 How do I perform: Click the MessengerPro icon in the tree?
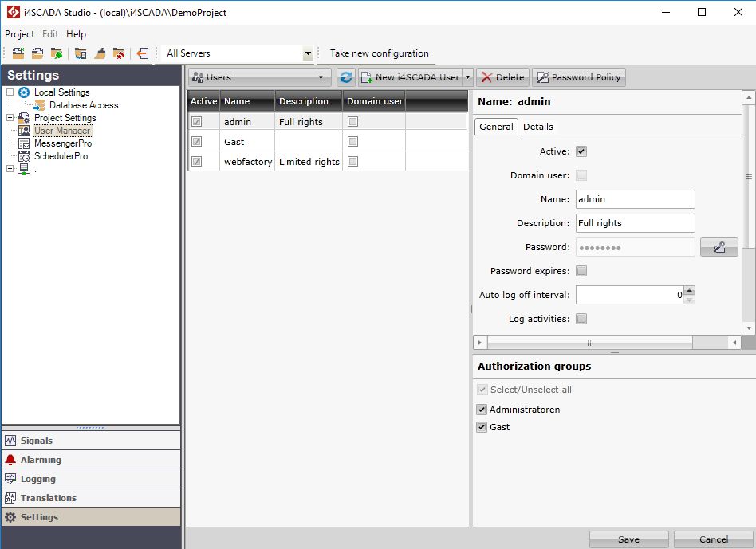click(x=24, y=143)
